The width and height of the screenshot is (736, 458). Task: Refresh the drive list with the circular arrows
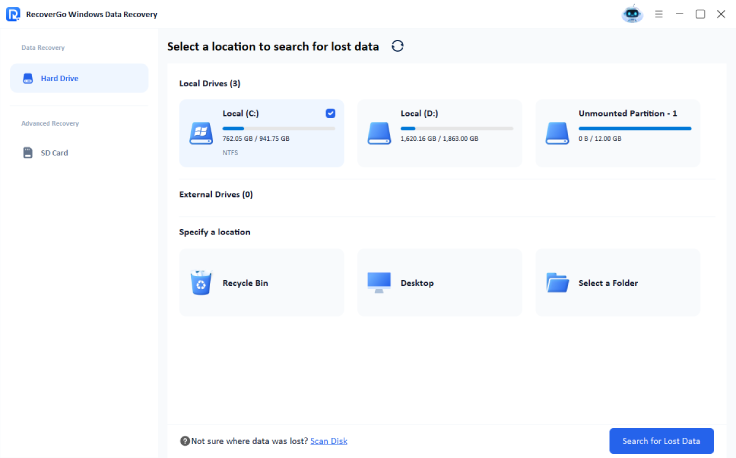point(398,46)
